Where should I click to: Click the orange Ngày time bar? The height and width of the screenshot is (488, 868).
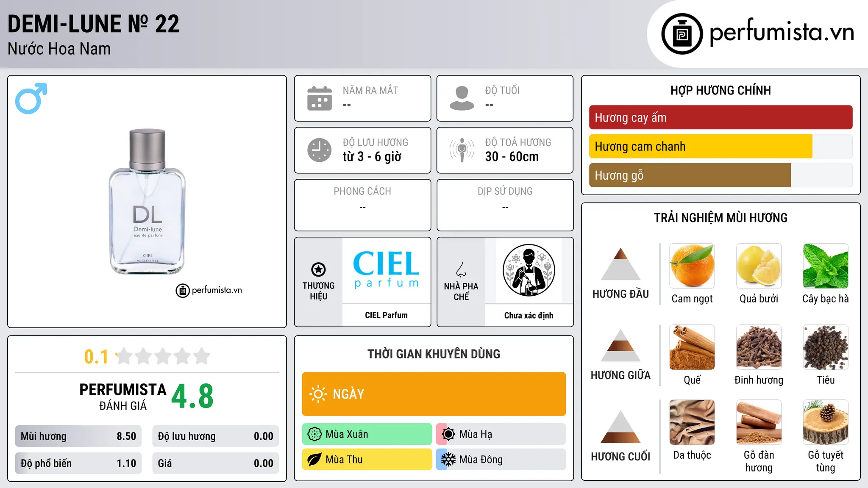pos(434,394)
